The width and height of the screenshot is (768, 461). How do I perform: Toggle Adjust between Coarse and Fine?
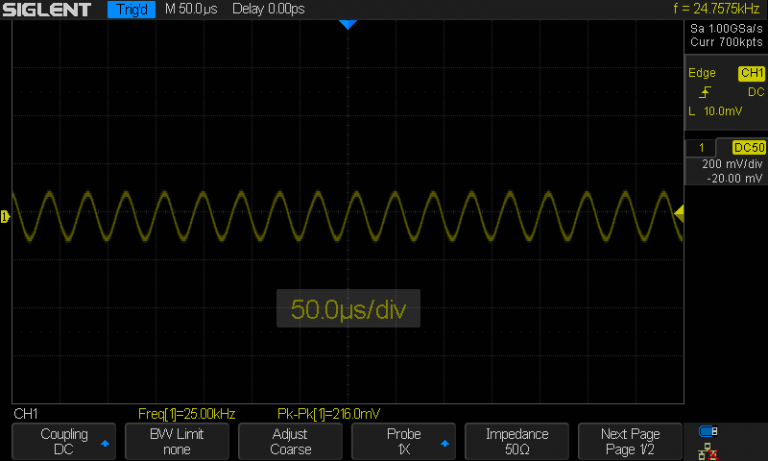(x=290, y=442)
